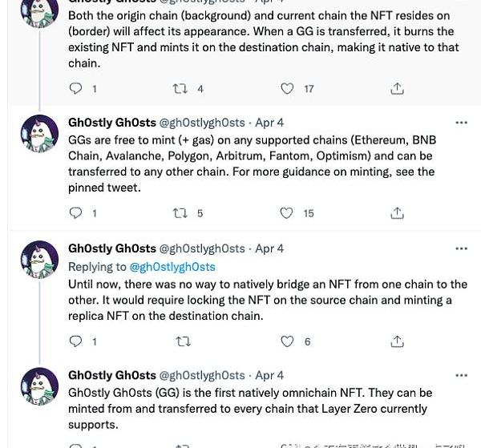Share the free-to-mint GGs tweet
481x448 pixels.
point(397,213)
